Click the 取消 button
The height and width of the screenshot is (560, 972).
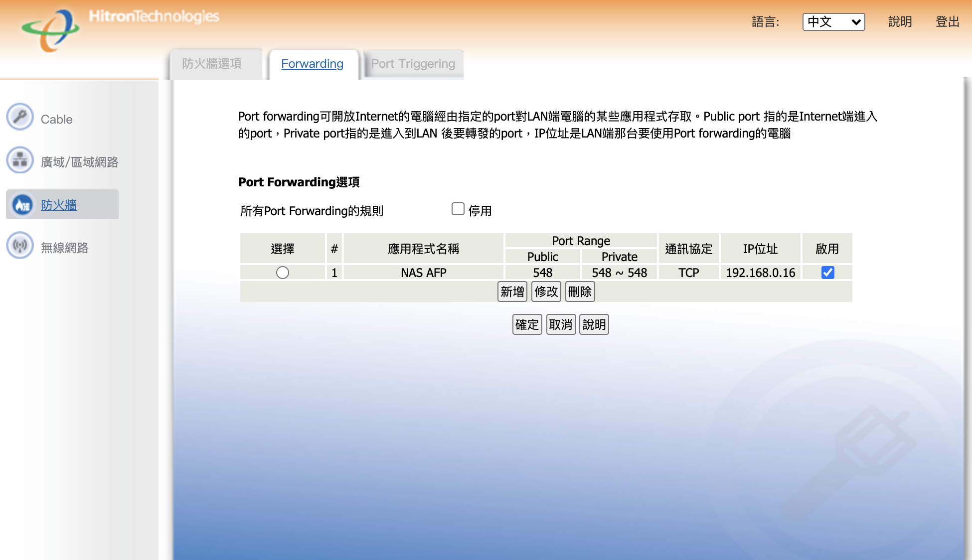point(561,324)
